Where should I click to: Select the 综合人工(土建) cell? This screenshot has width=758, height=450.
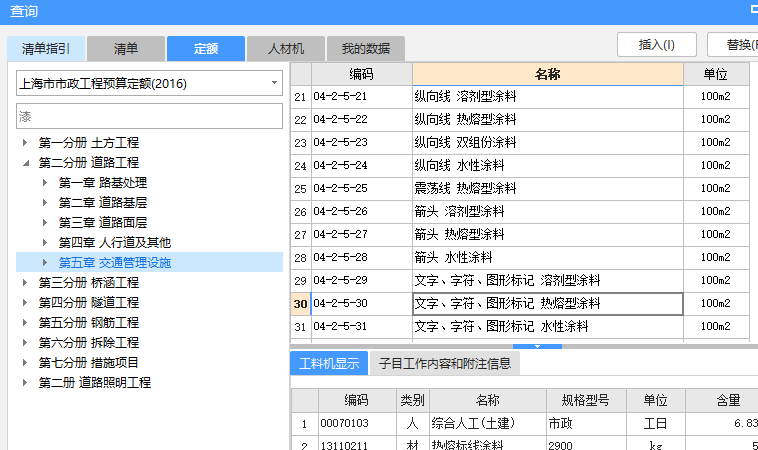click(x=488, y=424)
